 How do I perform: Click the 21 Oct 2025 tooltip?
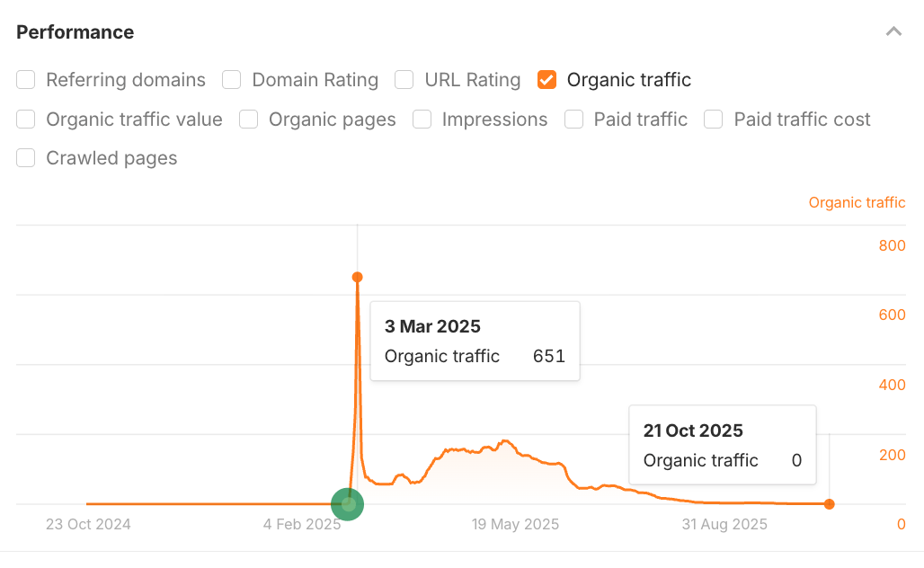(x=722, y=444)
